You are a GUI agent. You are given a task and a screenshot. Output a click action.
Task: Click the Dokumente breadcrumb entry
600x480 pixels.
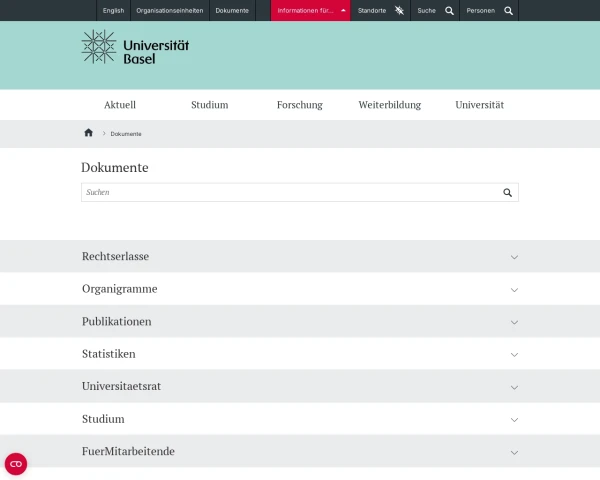[x=126, y=134]
